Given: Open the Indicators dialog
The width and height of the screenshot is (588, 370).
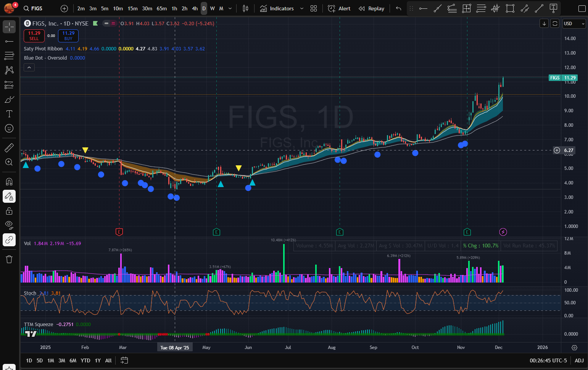Looking at the screenshot, I should coord(277,8).
